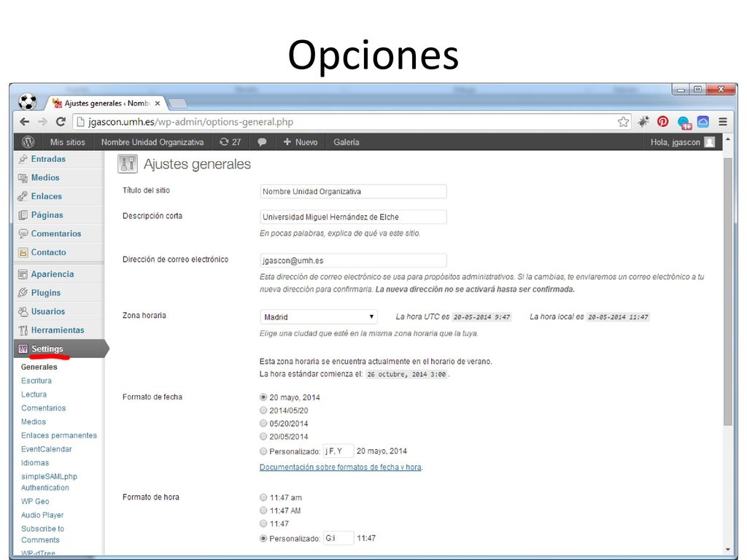
Task: Open Plugins in the sidebar
Action: 46,293
